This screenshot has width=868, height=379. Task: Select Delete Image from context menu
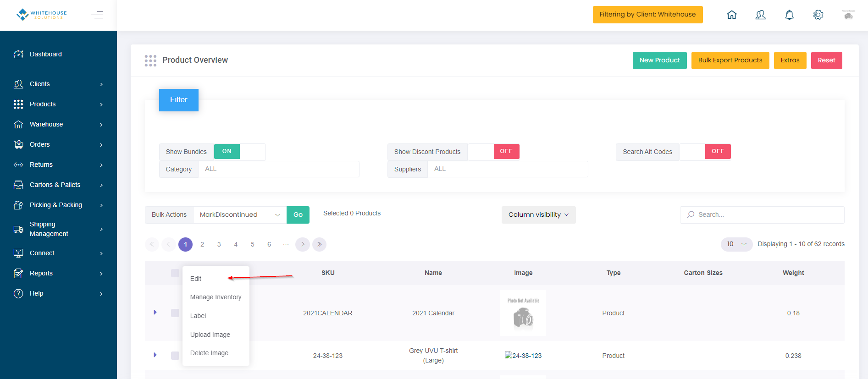click(x=209, y=353)
